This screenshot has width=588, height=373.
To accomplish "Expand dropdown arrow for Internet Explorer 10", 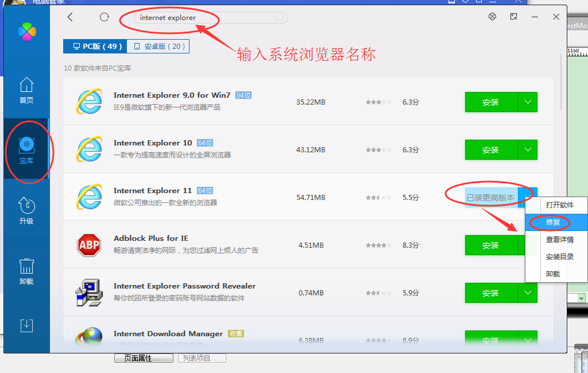I will tap(528, 150).
